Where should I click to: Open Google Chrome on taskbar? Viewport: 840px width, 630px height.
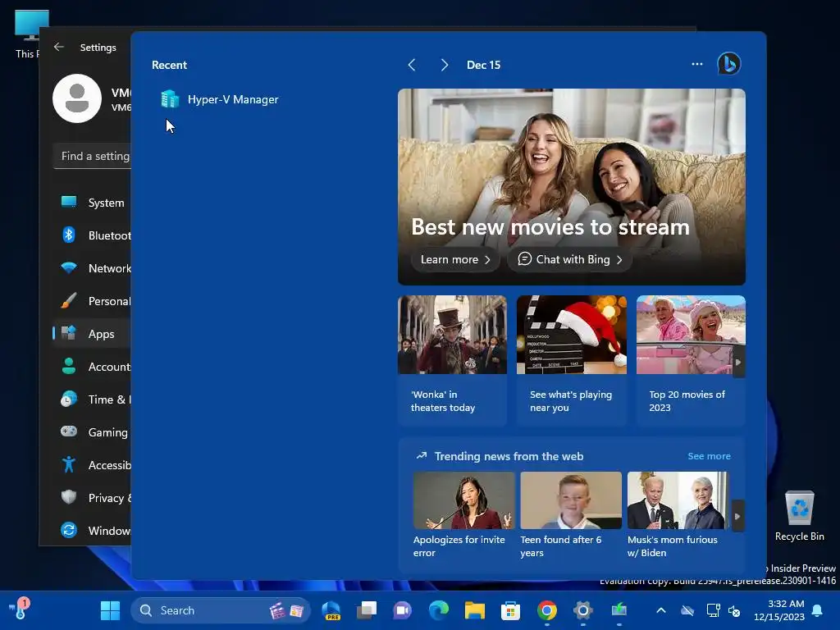click(547, 610)
